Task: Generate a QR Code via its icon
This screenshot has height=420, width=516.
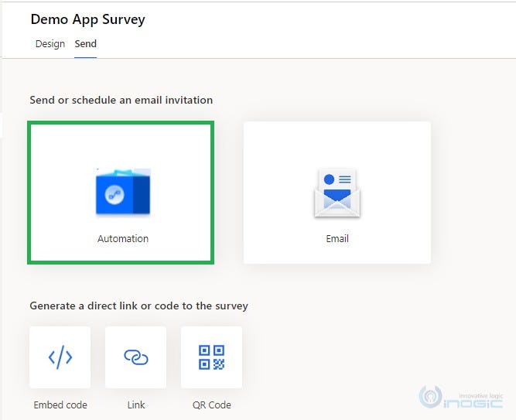Action: [x=211, y=357]
